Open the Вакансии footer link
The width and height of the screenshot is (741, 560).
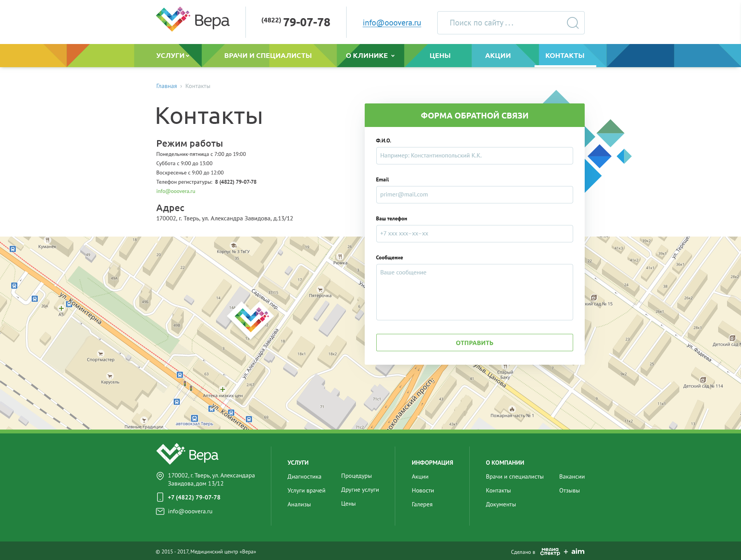click(572, 476)
